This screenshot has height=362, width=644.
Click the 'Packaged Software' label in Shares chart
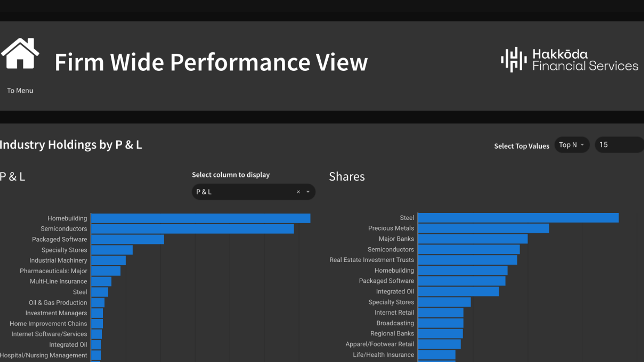tap(387, 281)
